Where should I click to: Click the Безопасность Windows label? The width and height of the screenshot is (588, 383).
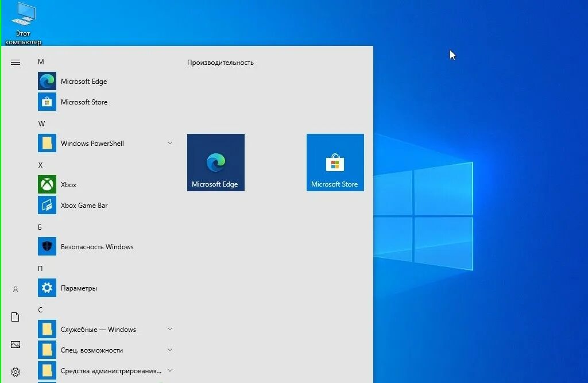(97, 246)
